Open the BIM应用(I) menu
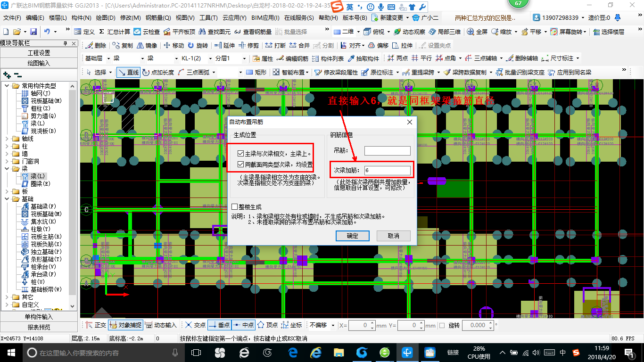Image resolution: width=644 pixels, height=362 pixels. pos(265,18)
